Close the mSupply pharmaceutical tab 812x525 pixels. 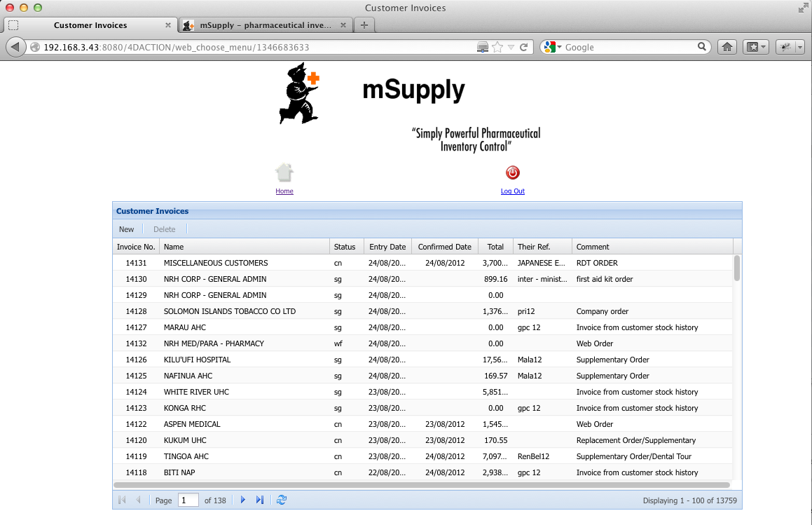(343, 25)
